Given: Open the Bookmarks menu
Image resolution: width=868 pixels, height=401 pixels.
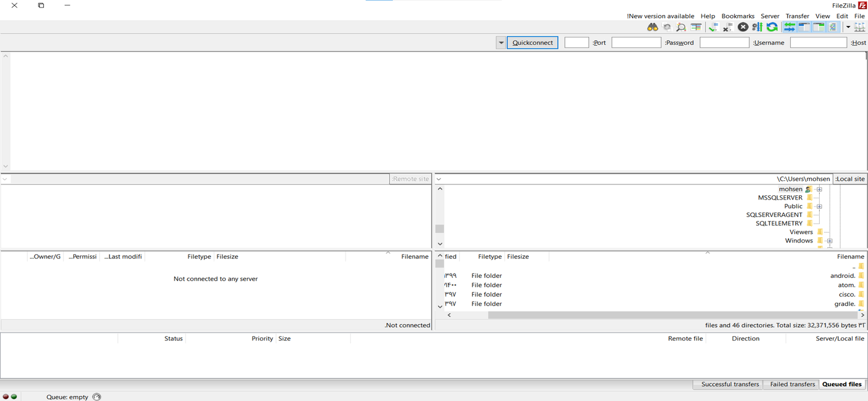Looking at the screenshot, I should [x=738, y=16].
